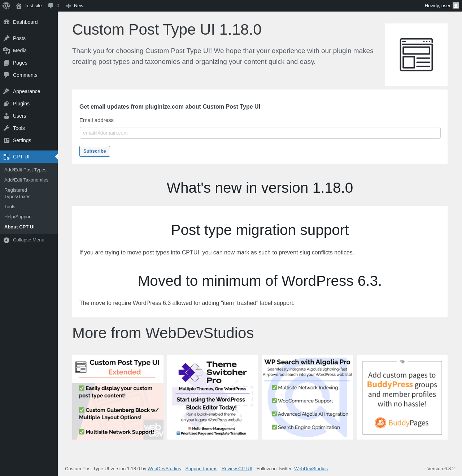Screen dimensions: 462x476
Task: Focus the Email address input field
Action: 260,133
